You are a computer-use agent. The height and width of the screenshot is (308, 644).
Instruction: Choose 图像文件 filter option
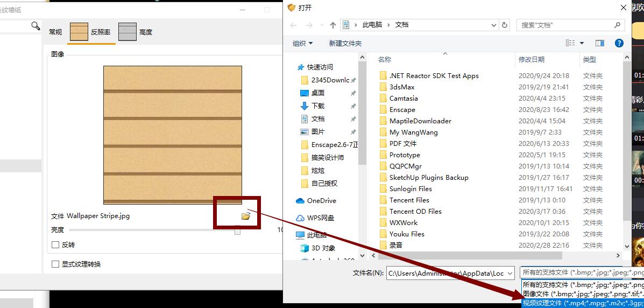tap(583, 294)
